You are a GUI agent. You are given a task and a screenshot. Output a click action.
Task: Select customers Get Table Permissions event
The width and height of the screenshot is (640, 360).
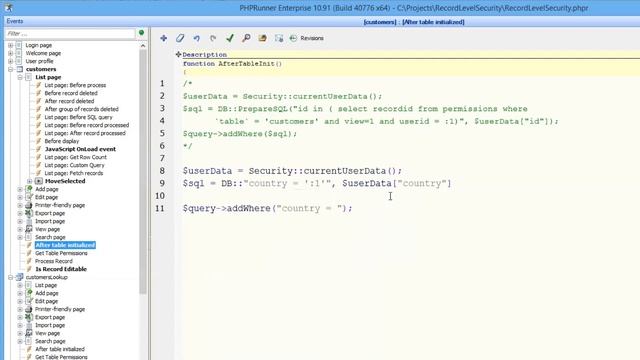point(61,253)
